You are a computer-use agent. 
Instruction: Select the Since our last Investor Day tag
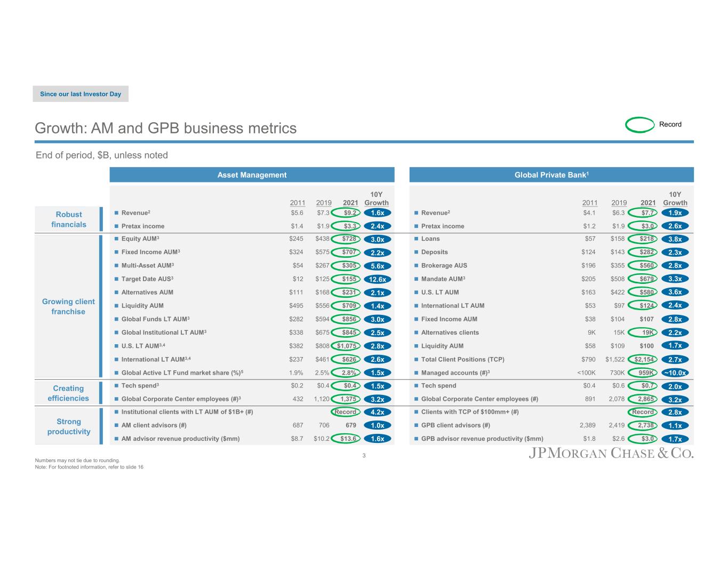tap(81, 94)
